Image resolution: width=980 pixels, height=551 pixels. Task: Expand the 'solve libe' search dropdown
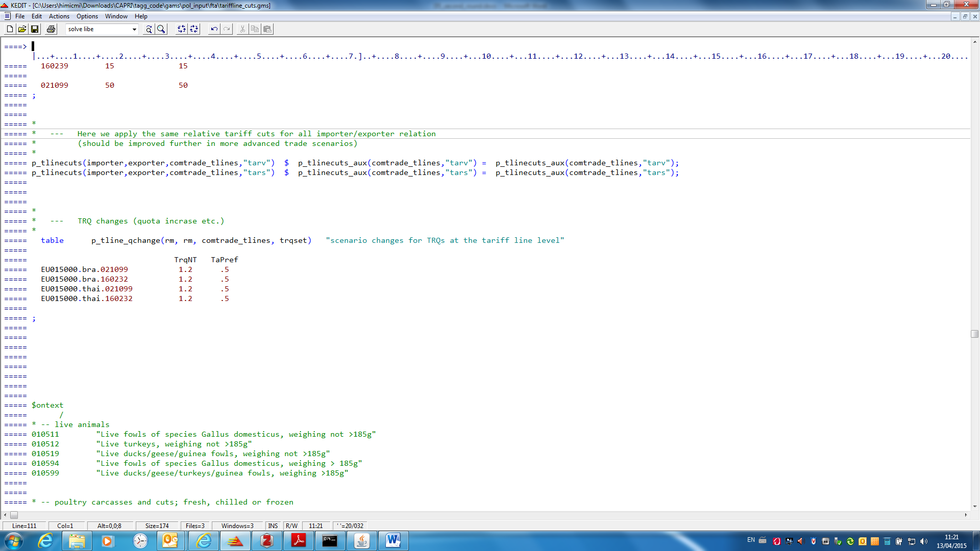pos(134,29)
